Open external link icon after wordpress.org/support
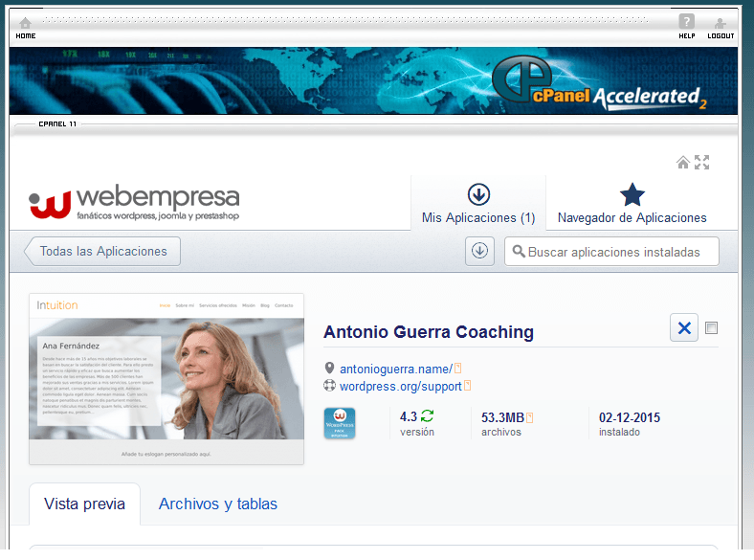Image resolution: width=754 pixels, height=560 pixels. click(x=467, y=386)
